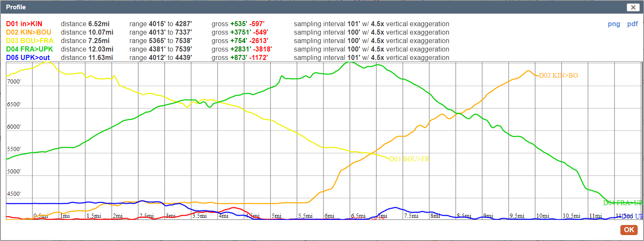
Task: Click gross +754' -2613' text
Action: (240, 41)
